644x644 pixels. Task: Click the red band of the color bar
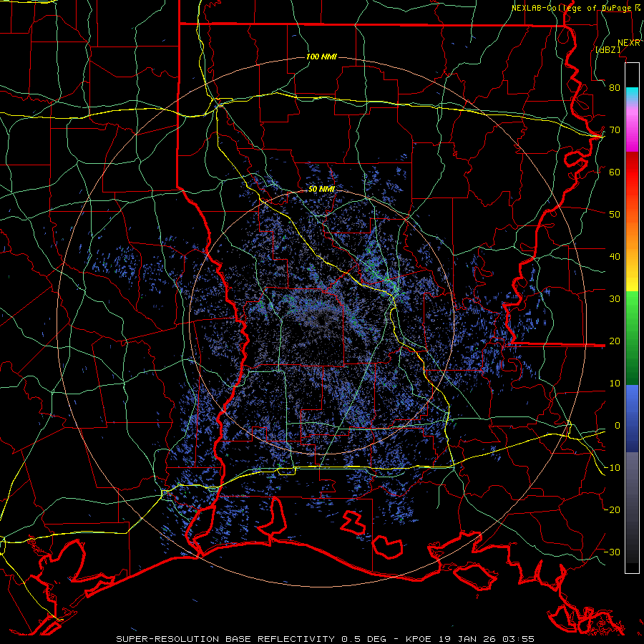click(x=632, y=172)
